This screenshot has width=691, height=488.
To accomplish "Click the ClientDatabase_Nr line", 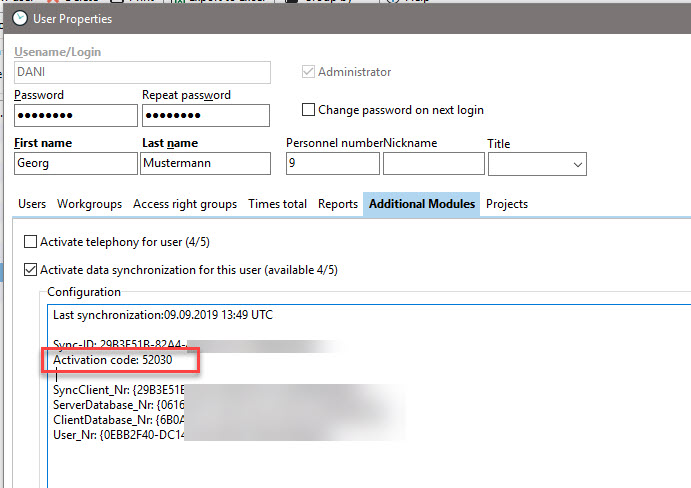I will [x=119, y=420].
